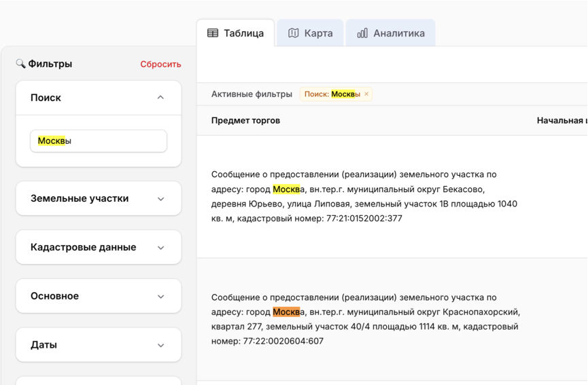Expand the Земельные участки filter section
Screen dimensions: 588x385
[x=160, y=199]
